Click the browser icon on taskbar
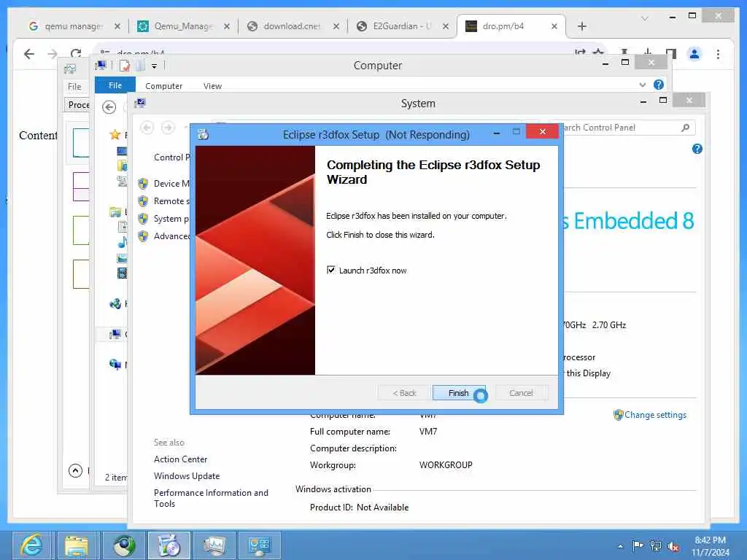The image size is (747, 560). click(124, 545)
